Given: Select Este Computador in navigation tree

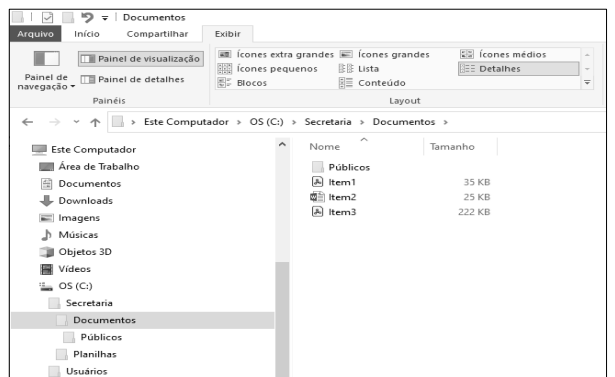Looking at the screenshot, I should tap(84, 149).
